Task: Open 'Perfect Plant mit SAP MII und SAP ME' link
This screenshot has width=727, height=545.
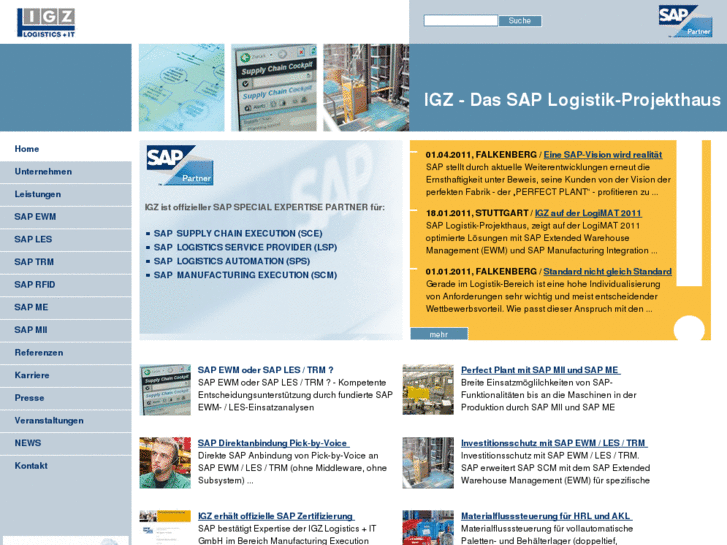Action: point(540,370)
